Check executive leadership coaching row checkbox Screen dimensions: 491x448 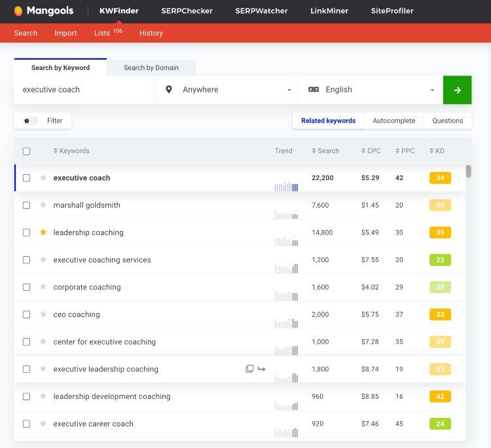[x=27, y=369]
